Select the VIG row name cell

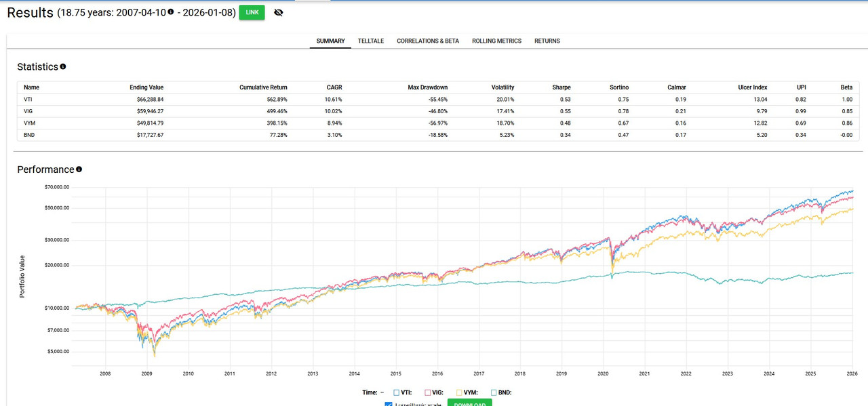coord(28,111)
